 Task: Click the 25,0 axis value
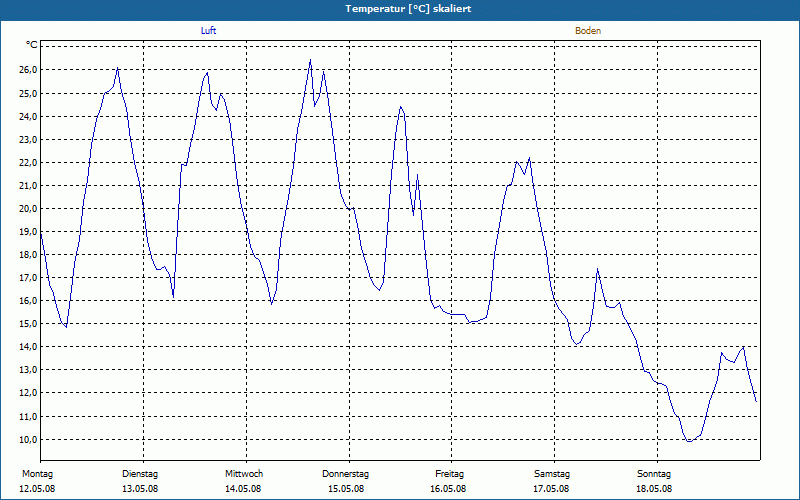coord(28,93)
